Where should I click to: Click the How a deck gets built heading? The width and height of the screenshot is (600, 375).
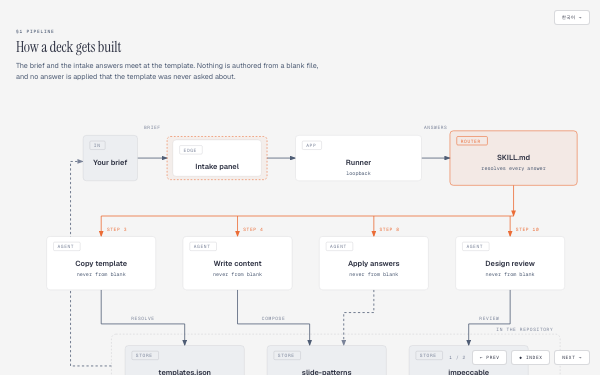68,47
